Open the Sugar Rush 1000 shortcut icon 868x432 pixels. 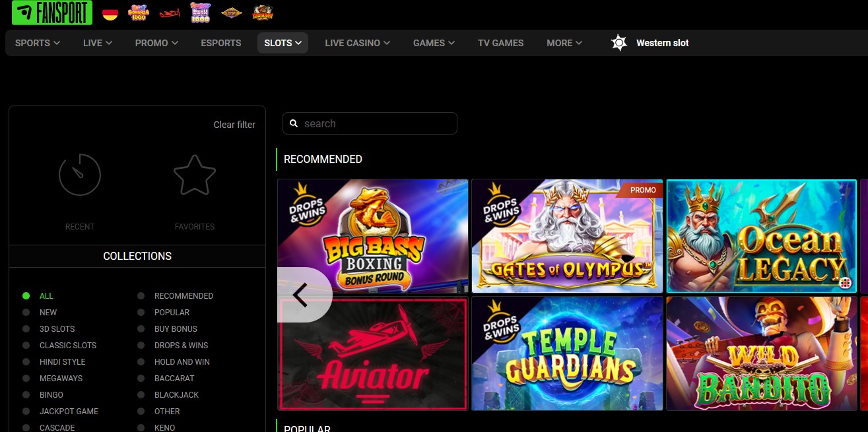pos(200,13)
